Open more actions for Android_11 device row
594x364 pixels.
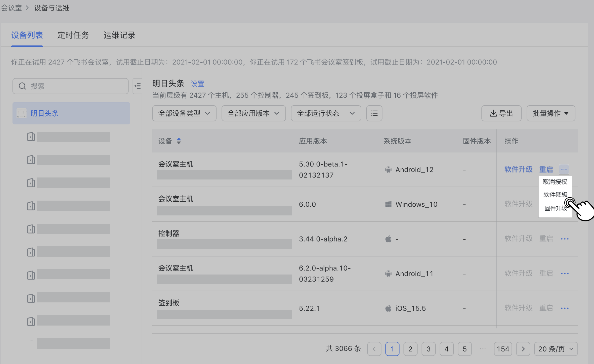(x=565, y=274)
